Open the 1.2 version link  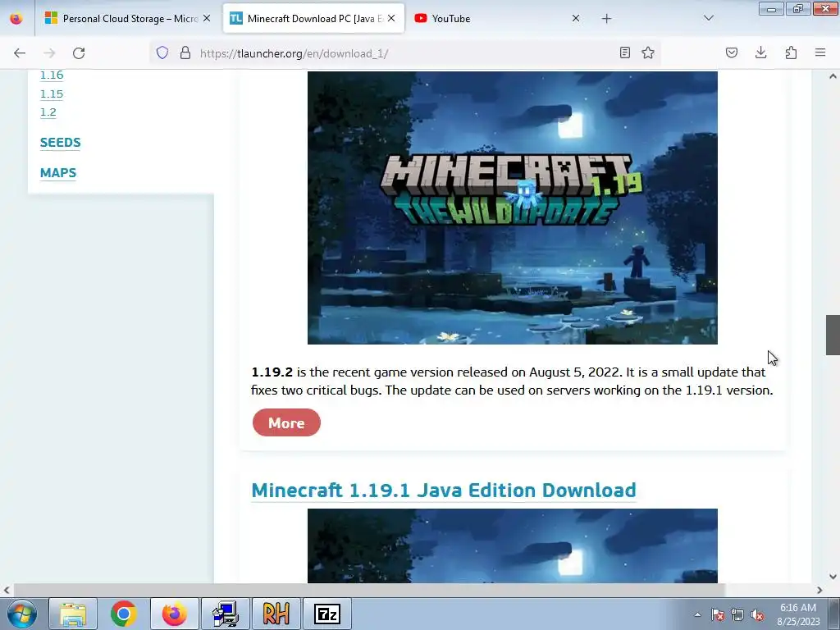pyautogui.click(x=48, y=112)
